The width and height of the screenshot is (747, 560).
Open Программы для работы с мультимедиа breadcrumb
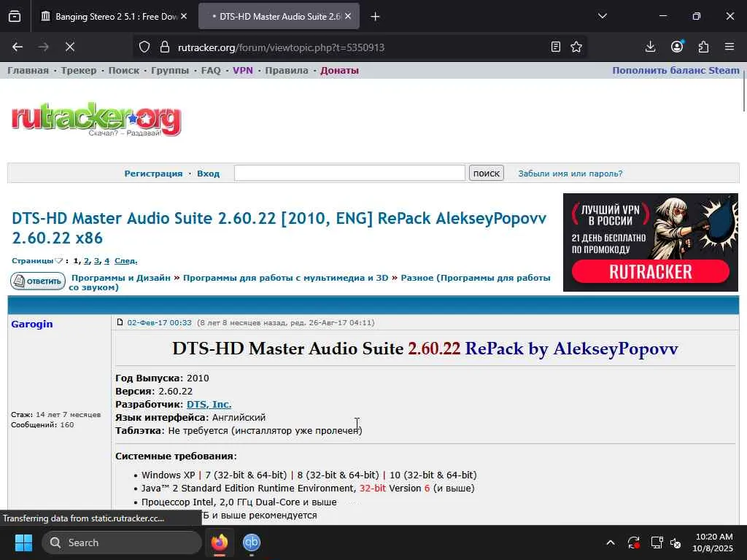click(x=285, y=278)
